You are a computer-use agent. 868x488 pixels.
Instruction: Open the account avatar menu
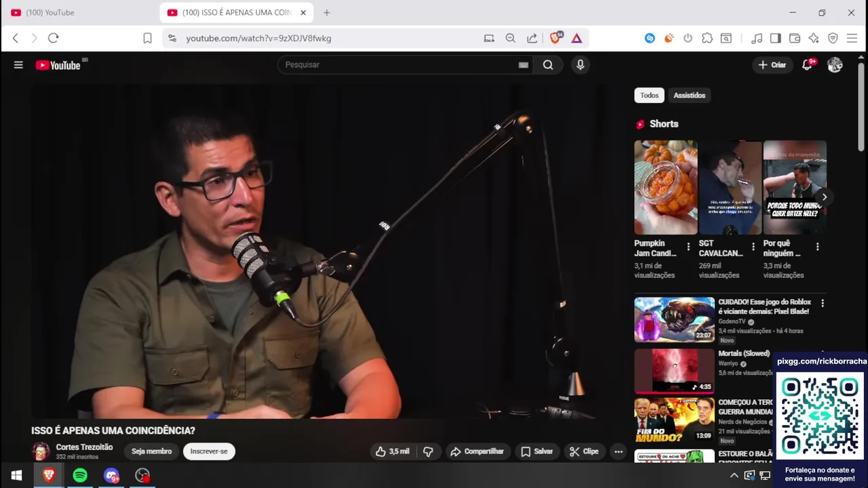pyautogui.click(x=835, y=65)
